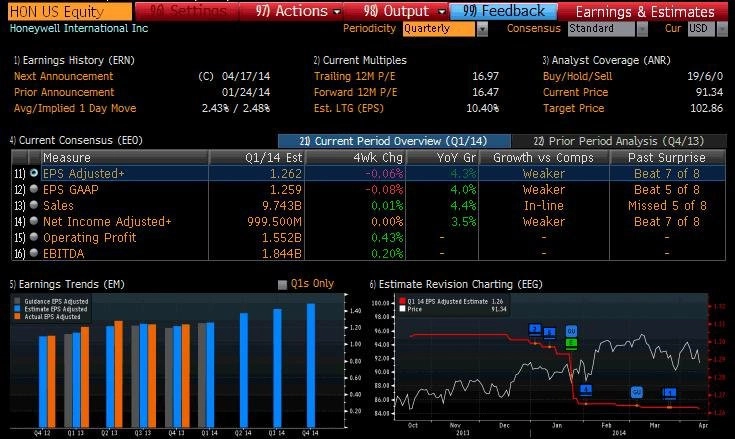
Task: Click the Q1/14 Est column header
Action: click(257, 157)
